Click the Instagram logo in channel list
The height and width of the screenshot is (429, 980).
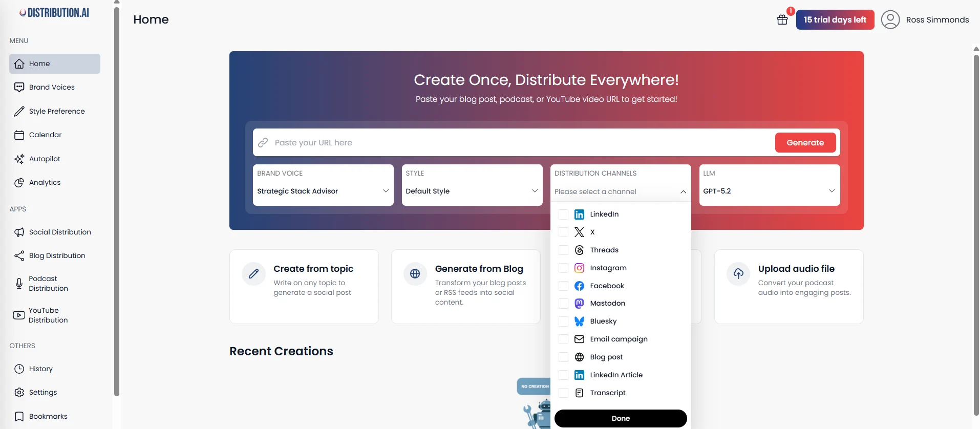(579, 268)
